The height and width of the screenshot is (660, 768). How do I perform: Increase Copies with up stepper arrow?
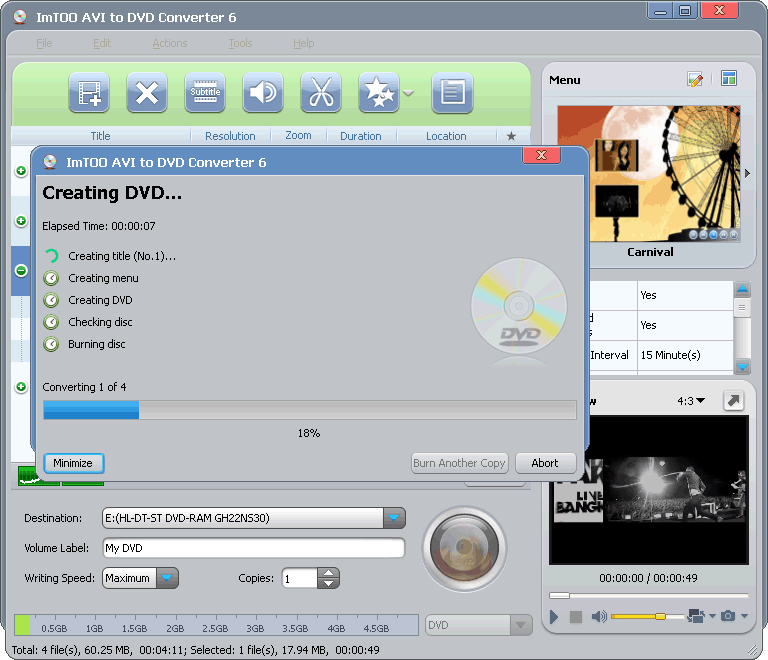tap(328, 573)
